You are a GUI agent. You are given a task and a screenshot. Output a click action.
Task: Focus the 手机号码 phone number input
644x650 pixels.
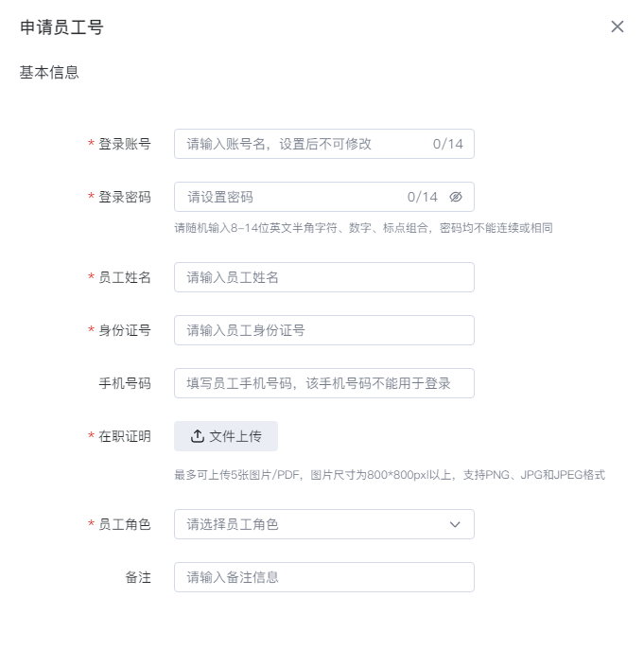tap(324, 383)
